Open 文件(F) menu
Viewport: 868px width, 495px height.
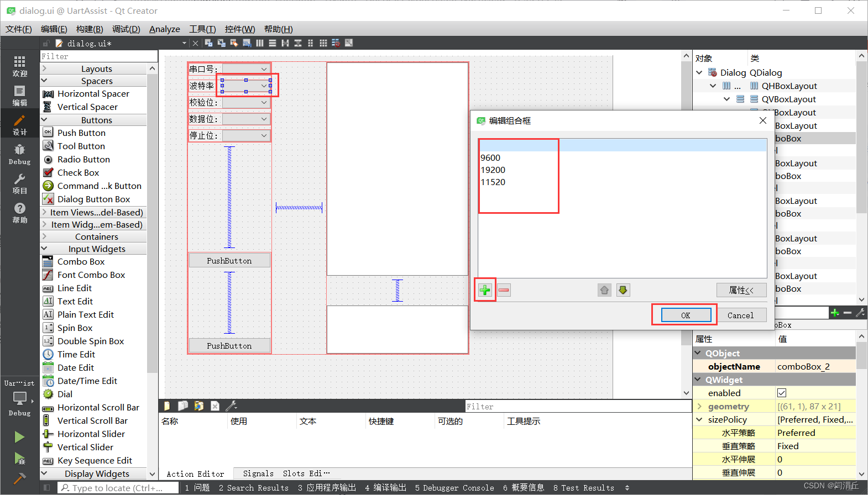19,29
